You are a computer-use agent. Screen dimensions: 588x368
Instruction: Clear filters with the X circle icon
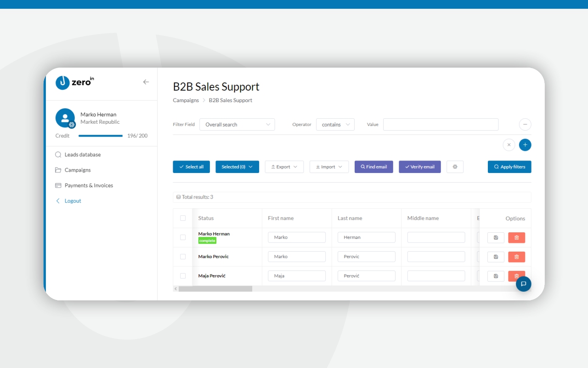coord(509,145)
